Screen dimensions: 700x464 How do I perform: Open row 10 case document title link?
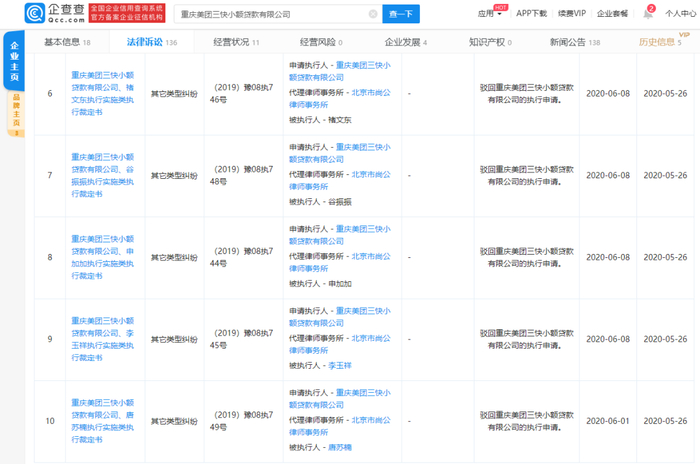tap(103, 421)
